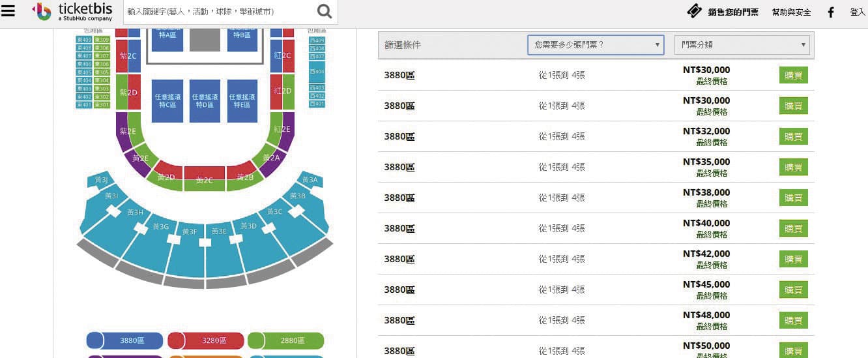Click the ticket icon beside sell tickets
868x358 pixels.
695,11
